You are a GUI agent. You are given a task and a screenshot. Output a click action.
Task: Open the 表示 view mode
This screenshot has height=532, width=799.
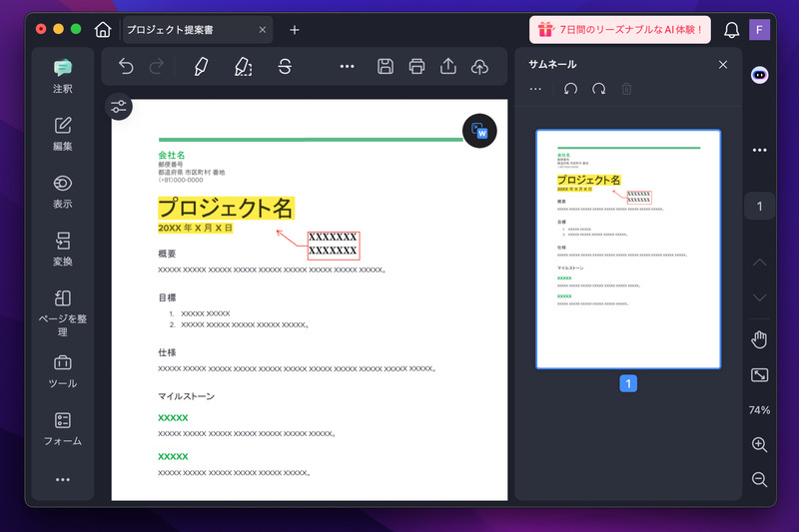pos(63,192)
